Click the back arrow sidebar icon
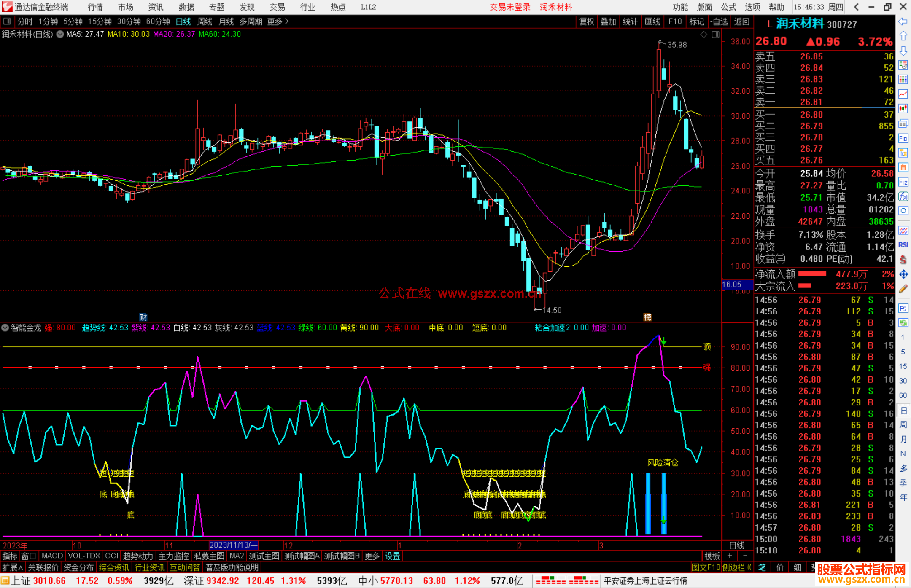The image size is (911, 588). point(903,21)
